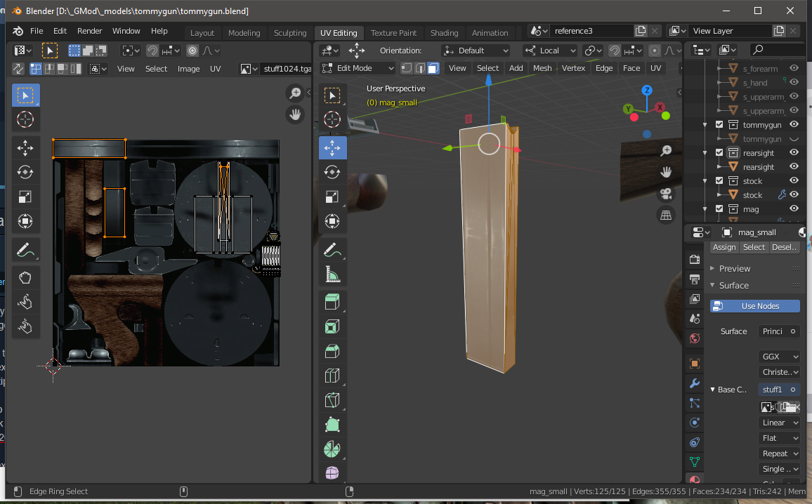812x504 pixels.
Task: Click the blue Z axis gizmo
Action: tap(647, 91)
